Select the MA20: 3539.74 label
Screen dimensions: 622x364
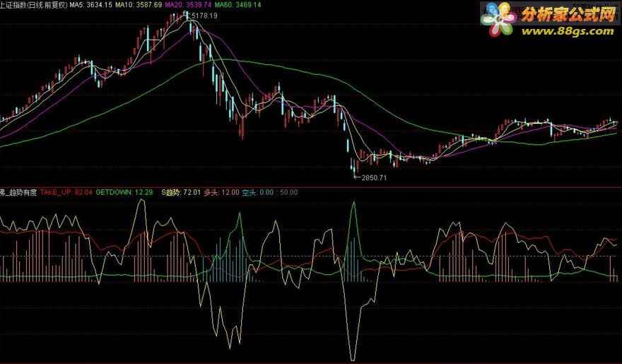(x=188, y=5)
